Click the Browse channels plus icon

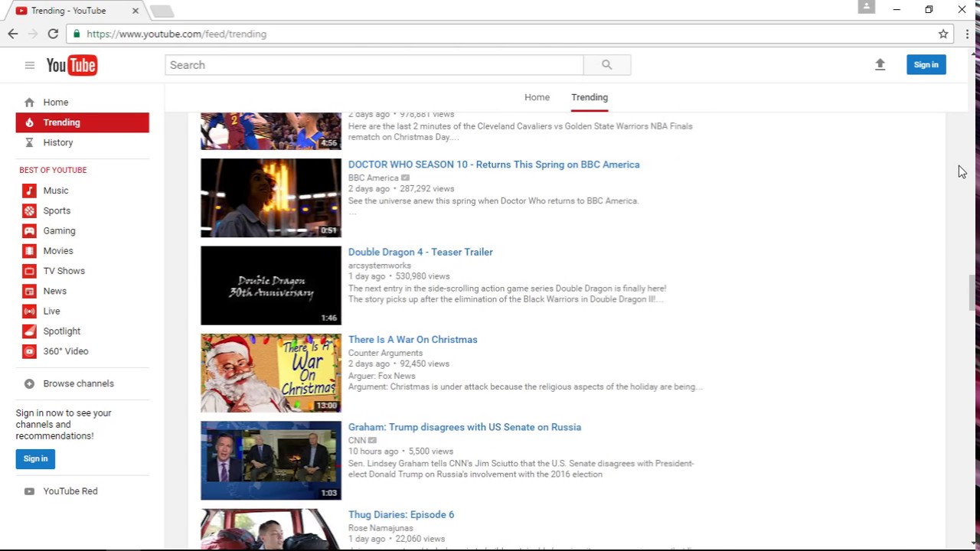click(29, 383)
